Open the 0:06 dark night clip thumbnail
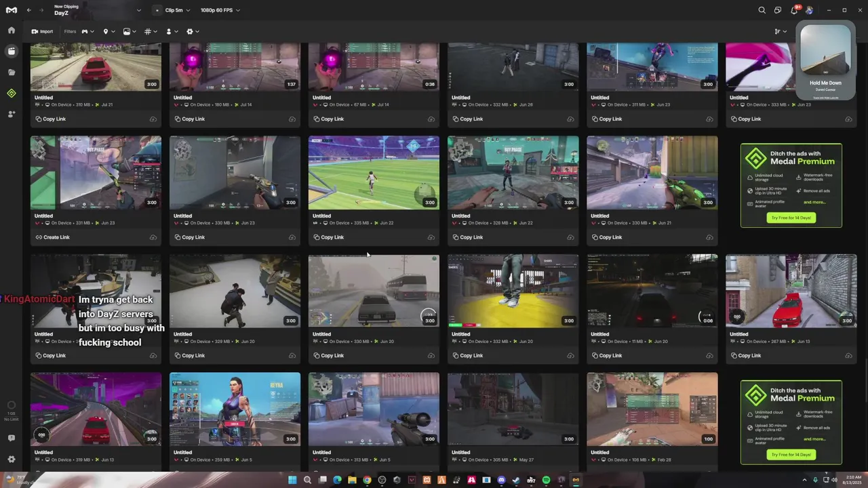 tap(652, 291)
